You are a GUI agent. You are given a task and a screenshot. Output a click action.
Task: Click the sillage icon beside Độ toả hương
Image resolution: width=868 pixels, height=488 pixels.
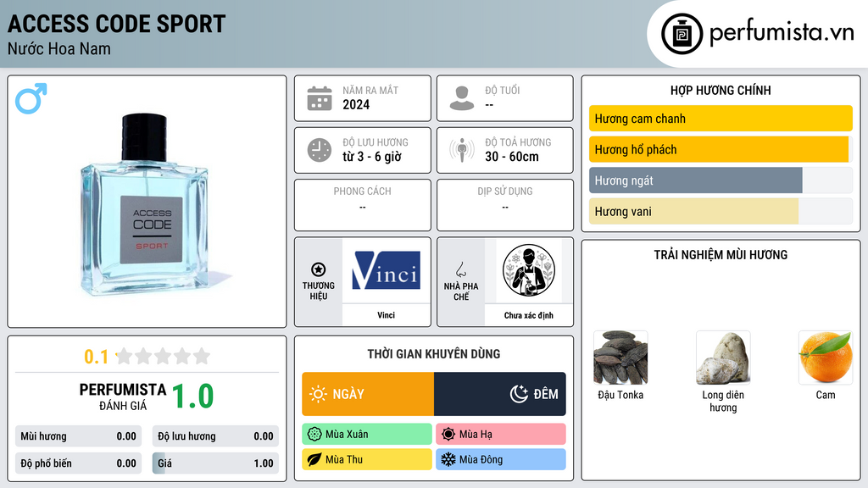tap(462, 150)
